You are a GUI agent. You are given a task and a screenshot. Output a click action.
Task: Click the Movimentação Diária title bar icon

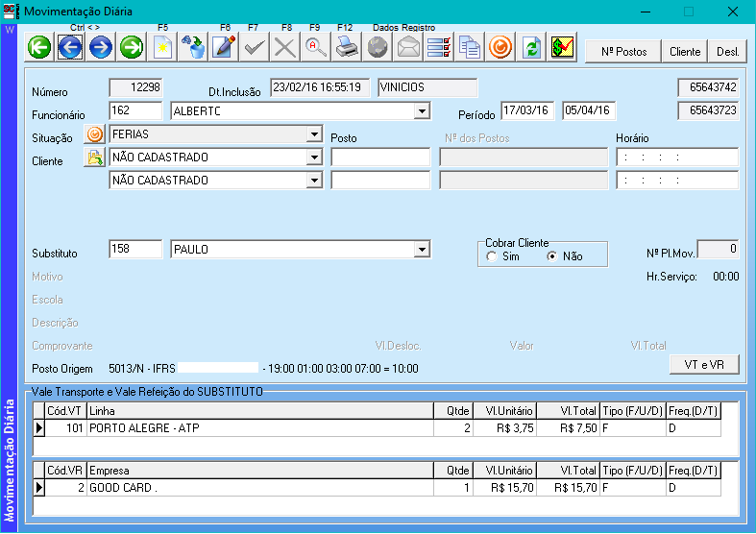[11, 12]
